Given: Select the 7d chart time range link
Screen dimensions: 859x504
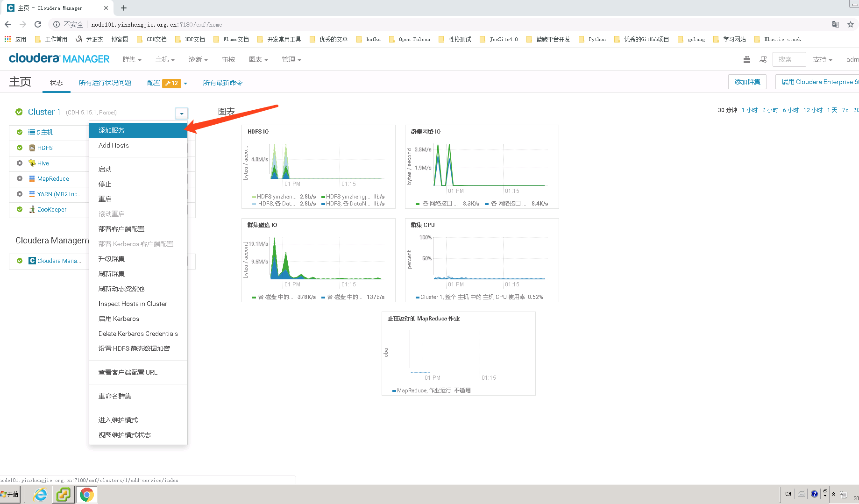Looking at the screenshot, I should click(x=845, y=110).
